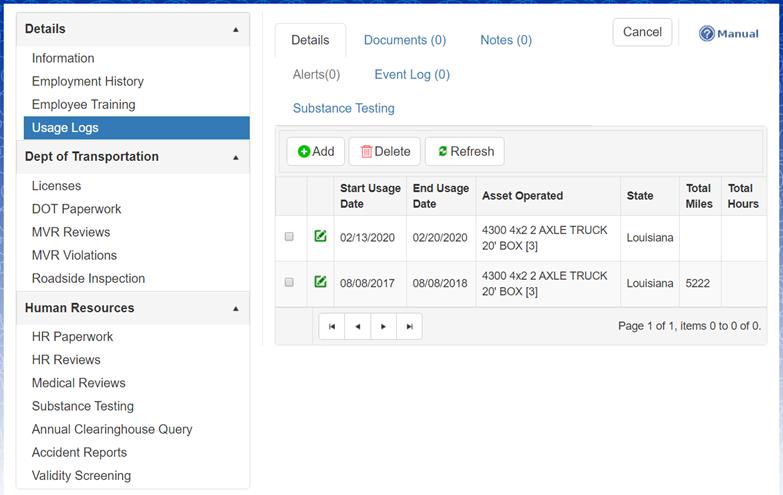Switch to the Documents (0) tab

[404, 40]
